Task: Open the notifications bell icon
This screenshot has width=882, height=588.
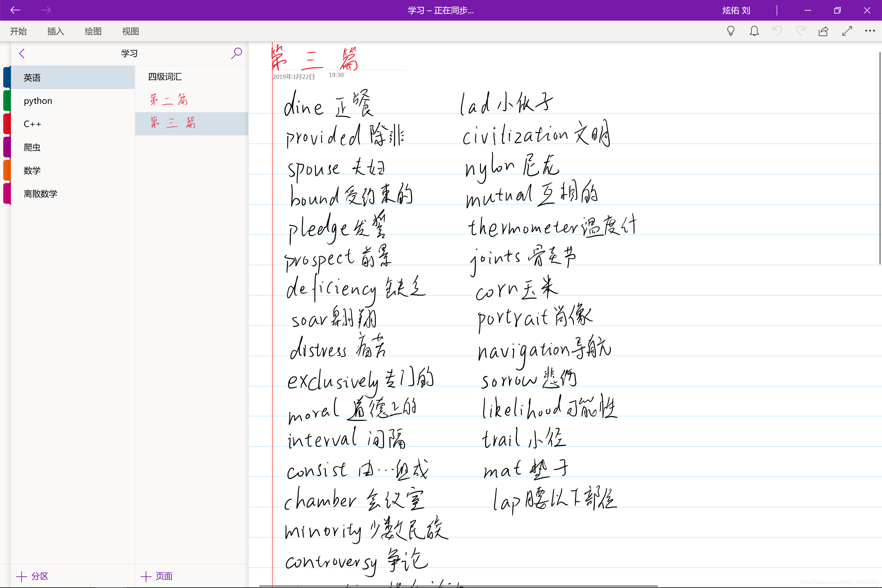Action: point(754,31)
